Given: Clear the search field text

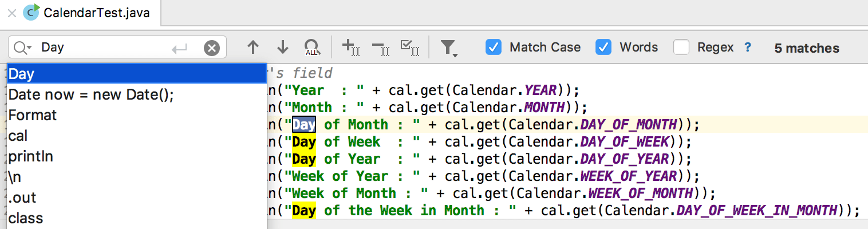Looking at the screenshot, I should 212,48.
